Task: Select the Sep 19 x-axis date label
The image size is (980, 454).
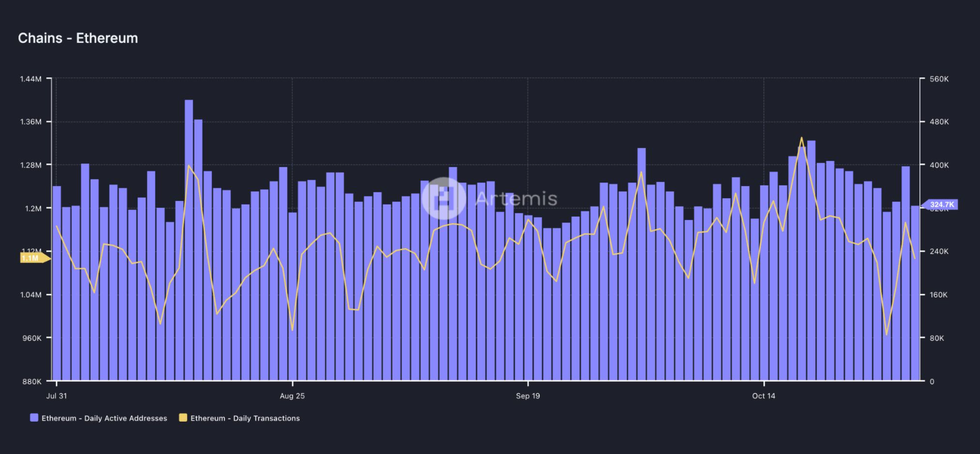Action: (x=528, y=396)
